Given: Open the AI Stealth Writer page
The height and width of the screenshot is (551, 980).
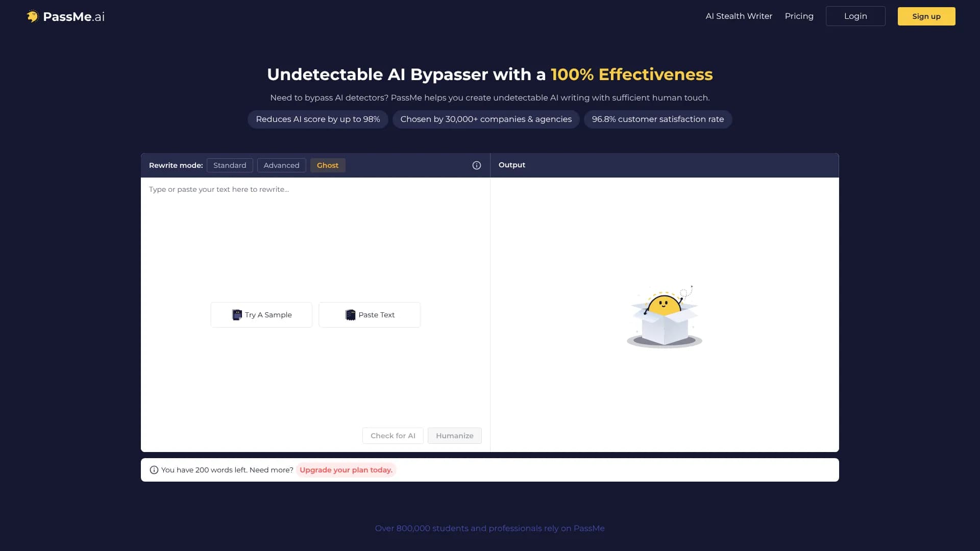Looking at the screenshot, I should (x=739, y=16).
